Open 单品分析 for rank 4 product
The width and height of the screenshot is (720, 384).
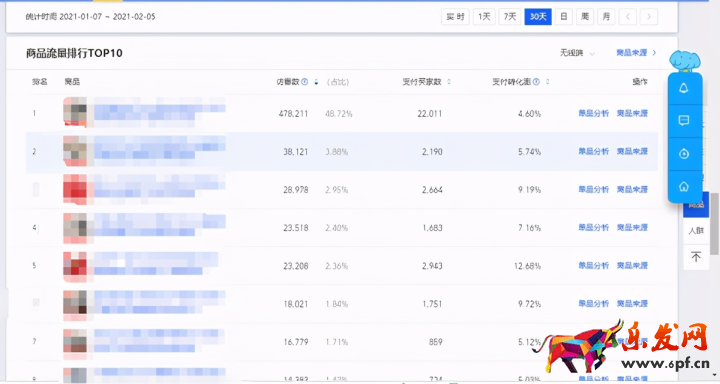tap(593, 227)
